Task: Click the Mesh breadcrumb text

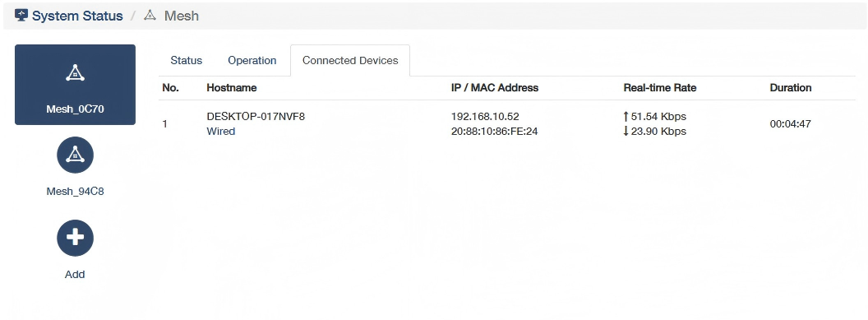Action: tap(182, 16)
